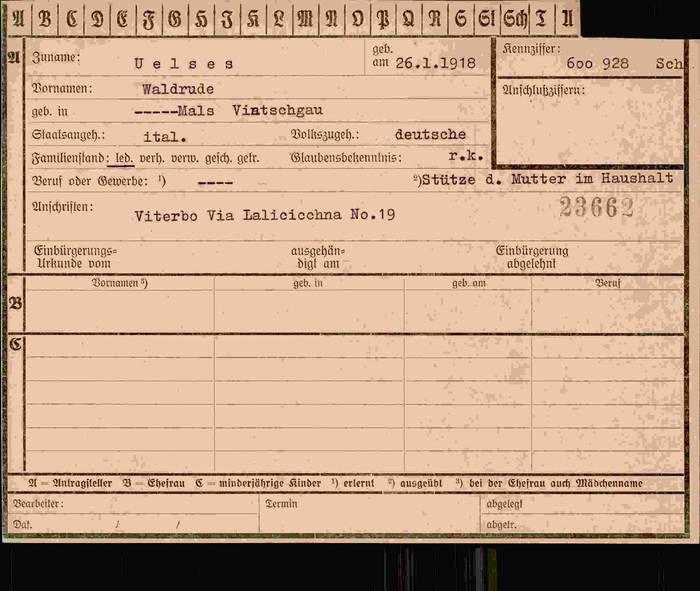Click the marital status option 'getr.'
This screenshot has height=591, width=700.
[248, 158]
